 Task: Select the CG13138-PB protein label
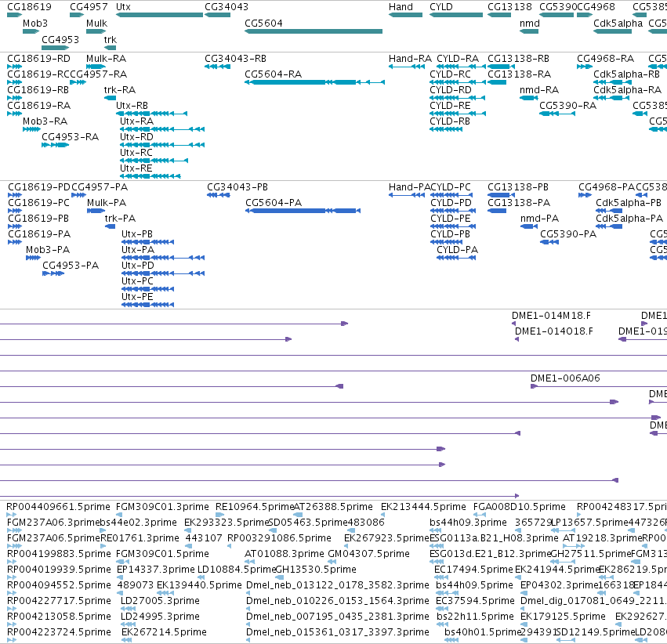[x=518, y=187]
